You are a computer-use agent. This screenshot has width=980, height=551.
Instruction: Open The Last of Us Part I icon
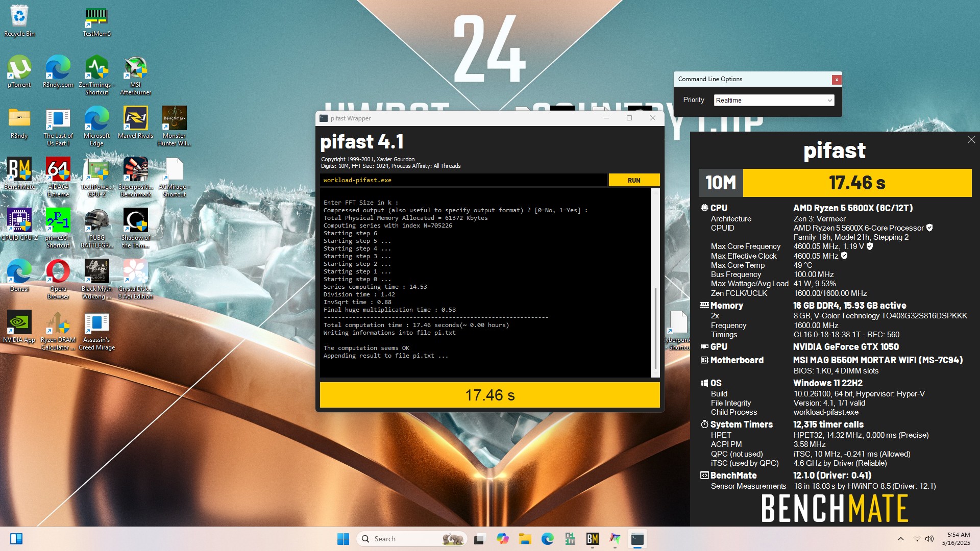(x=58, y=126)
